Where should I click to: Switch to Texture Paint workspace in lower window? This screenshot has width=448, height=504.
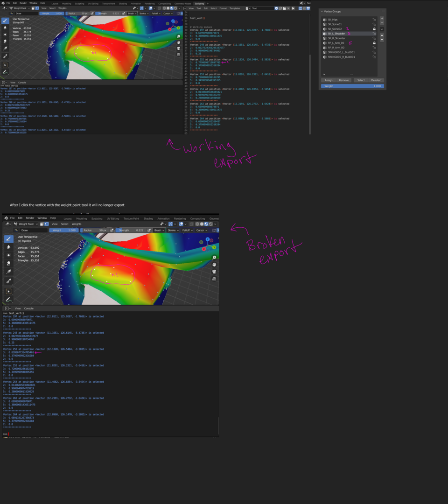pos(131,218)
